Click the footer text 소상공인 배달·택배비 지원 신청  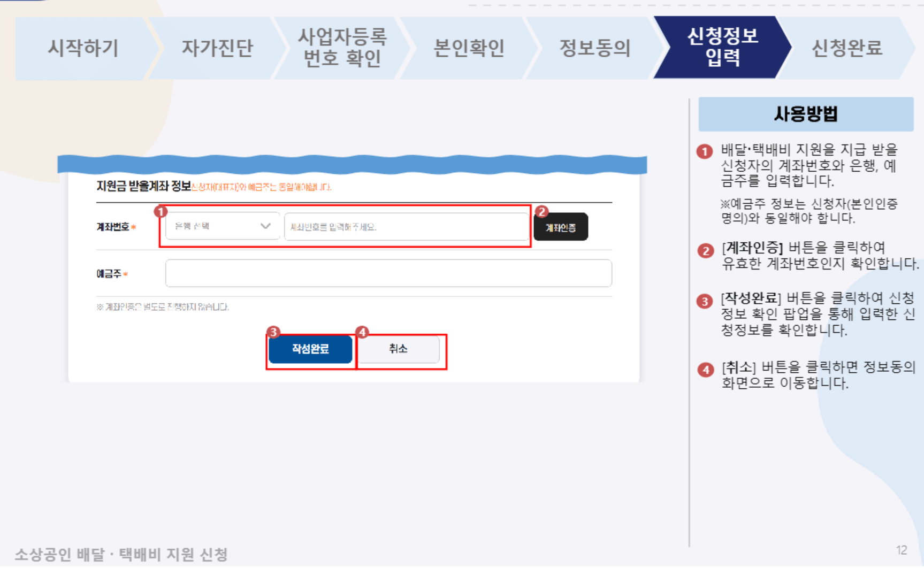121,555
